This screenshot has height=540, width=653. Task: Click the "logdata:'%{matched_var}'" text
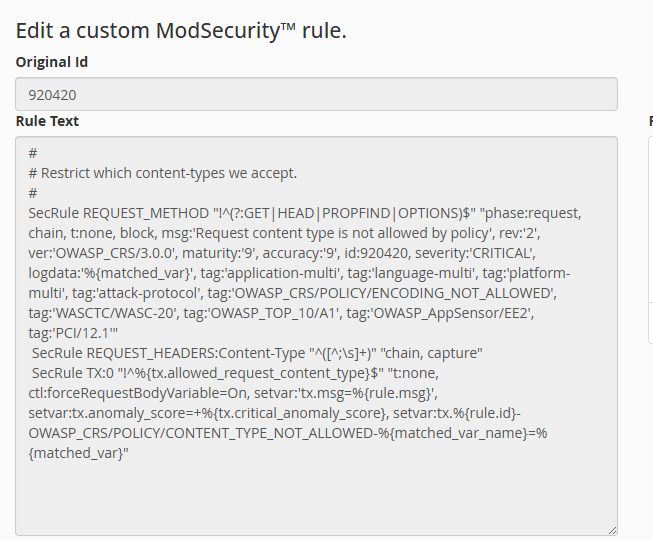(x=110, y=273)
